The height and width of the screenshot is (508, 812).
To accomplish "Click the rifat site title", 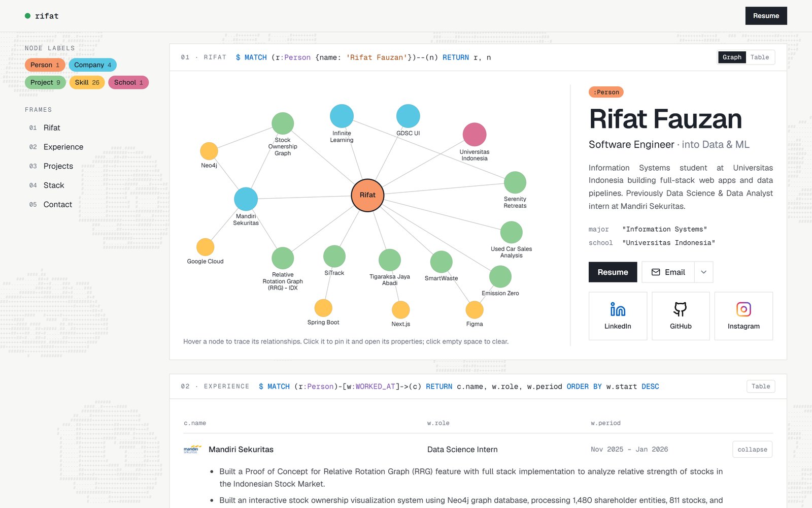I will 47,16.
